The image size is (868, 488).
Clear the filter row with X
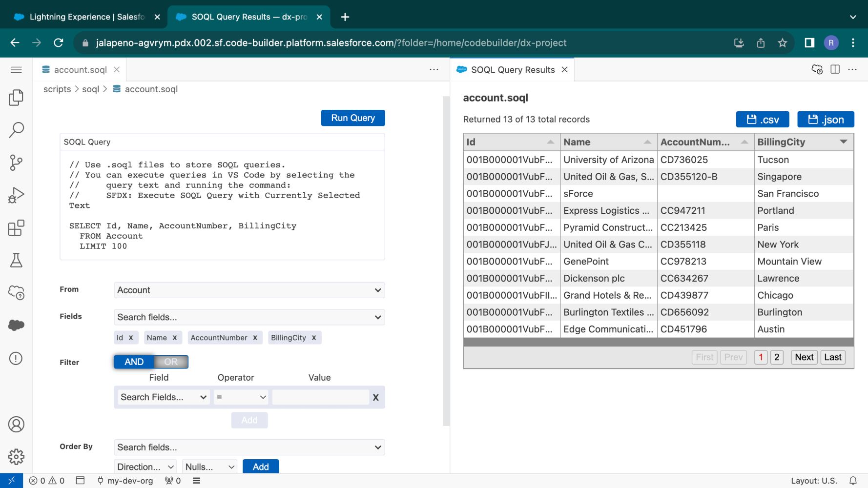(376, 397)
